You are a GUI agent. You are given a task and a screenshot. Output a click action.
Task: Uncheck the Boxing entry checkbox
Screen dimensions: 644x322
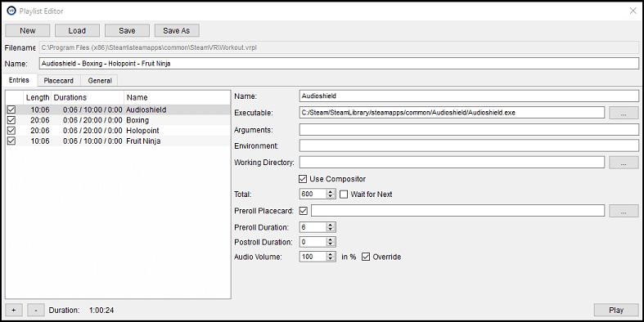pyautogui.click(x=11, y=120)
